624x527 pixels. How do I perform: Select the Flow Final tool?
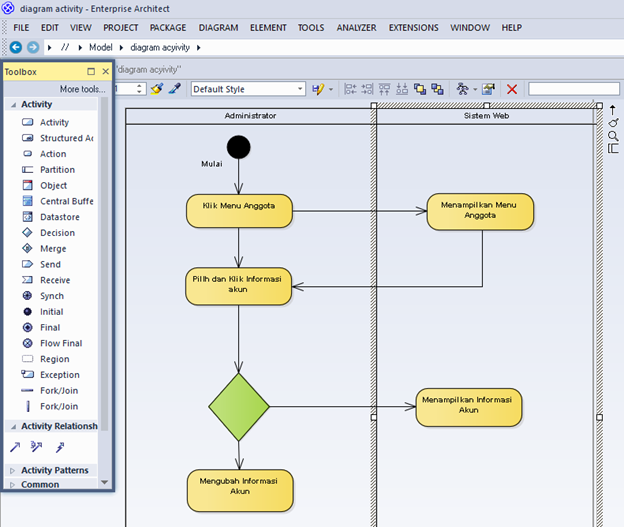tap(51, 344)
